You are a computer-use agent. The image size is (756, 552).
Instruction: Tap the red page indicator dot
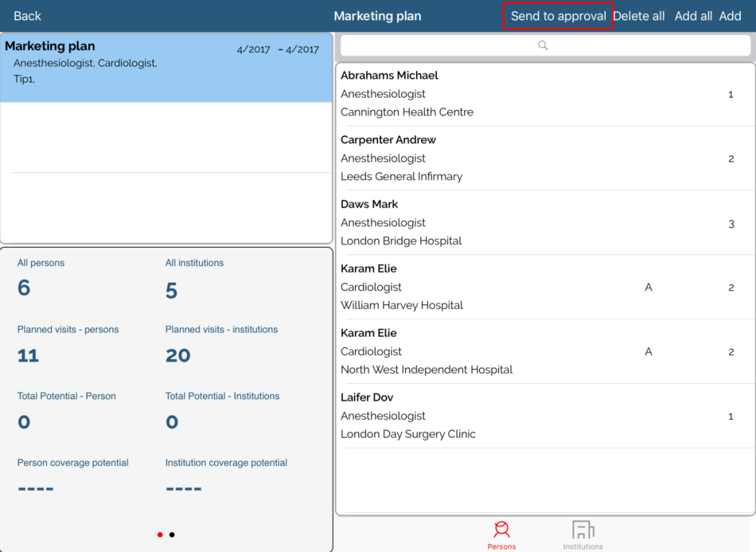pos(160,535)
